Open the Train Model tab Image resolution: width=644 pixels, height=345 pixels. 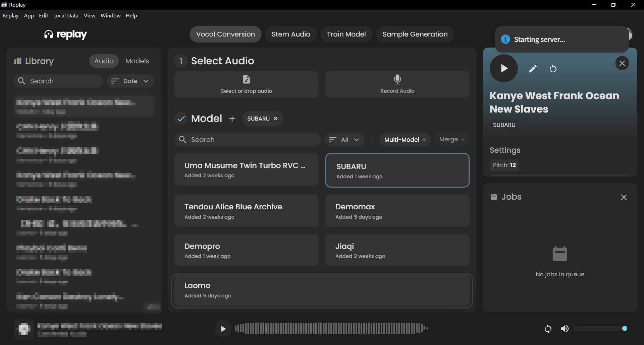coord(346,34)
